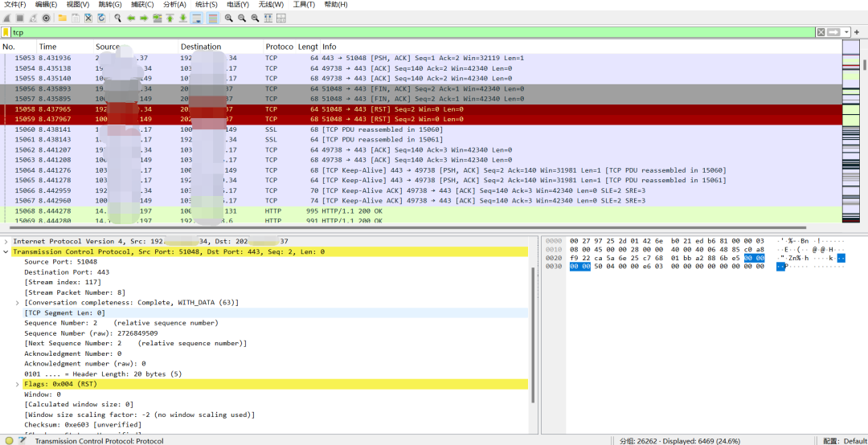Toggle auto-scroll during live capture
Image resolution: width=868 pixels, height=445 pixels.
tap(197, 18)
